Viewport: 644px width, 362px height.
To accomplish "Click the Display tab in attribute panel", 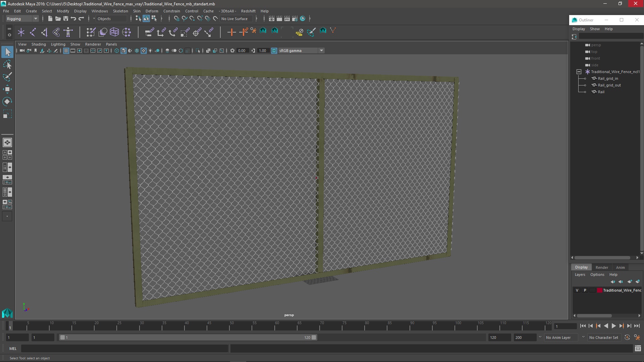I will [x=581, y=266].
